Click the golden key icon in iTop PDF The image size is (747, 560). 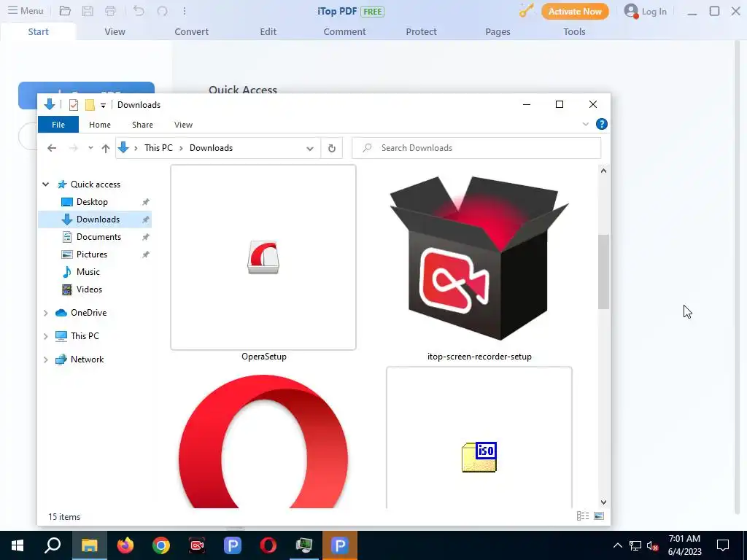(x=526, y=10)
